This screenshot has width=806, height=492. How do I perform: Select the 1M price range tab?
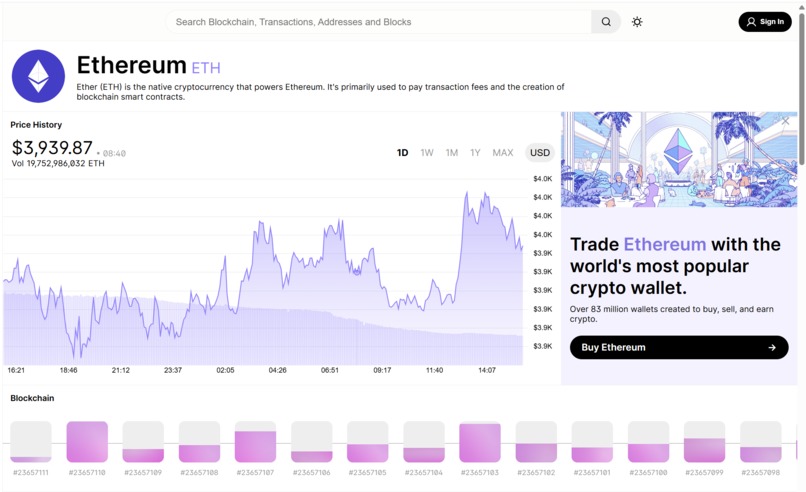[x=452, y=153]
